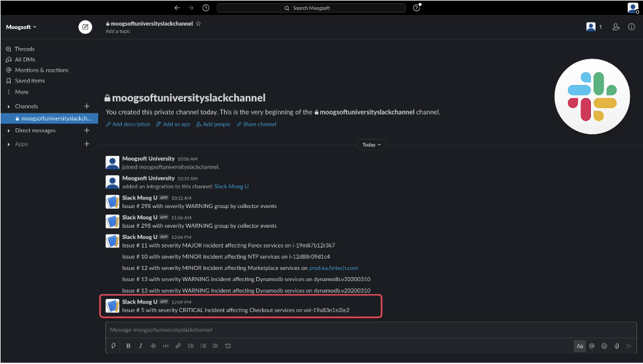Start a direct message with plus icon
The image size is (643, 364).
tap(86, 130)
